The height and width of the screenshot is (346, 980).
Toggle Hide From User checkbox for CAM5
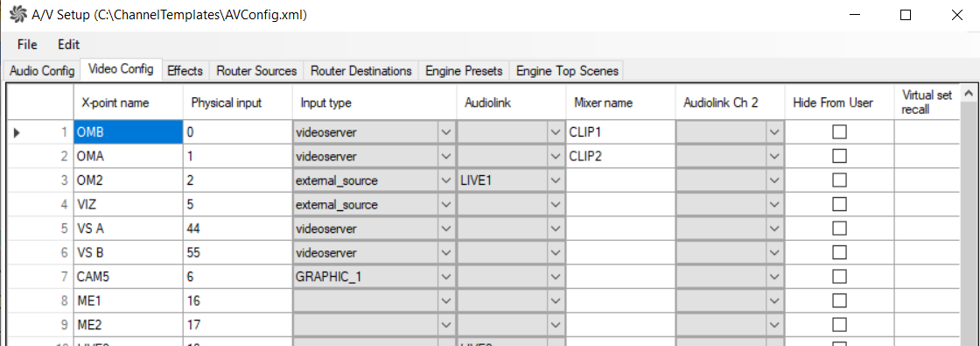point(839,277)
